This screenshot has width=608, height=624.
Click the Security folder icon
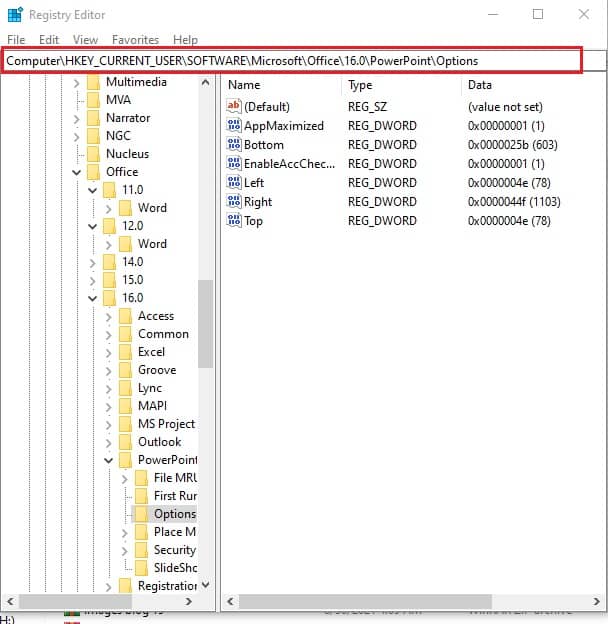point(141,550)
